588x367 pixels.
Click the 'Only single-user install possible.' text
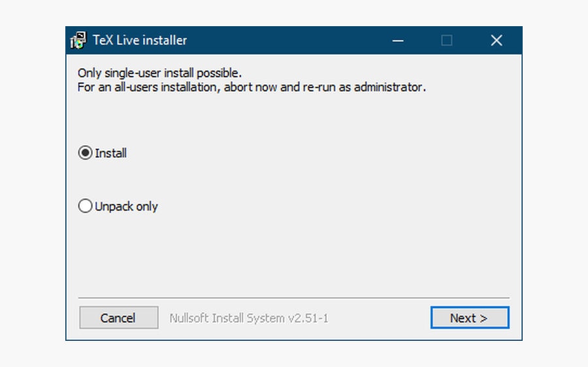160,73
